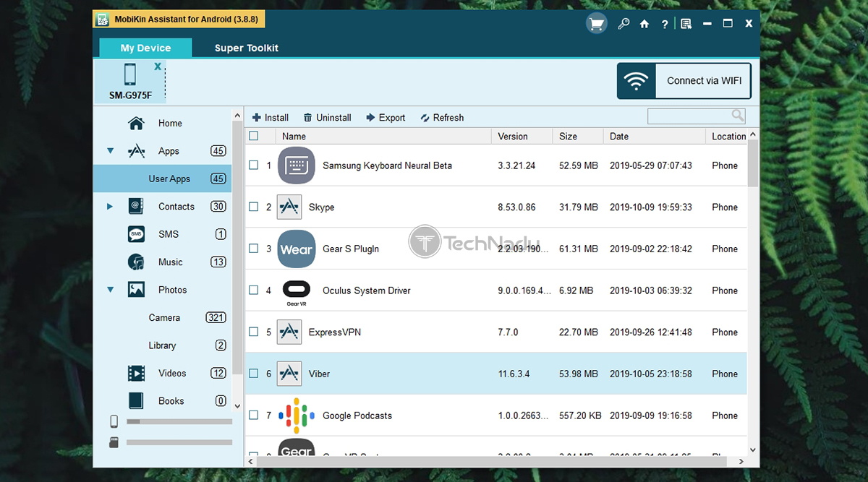The image size is (868, 482).
Task: Check the Viber row checkbox
Action: pyautogui.click(x=253, y=374)
